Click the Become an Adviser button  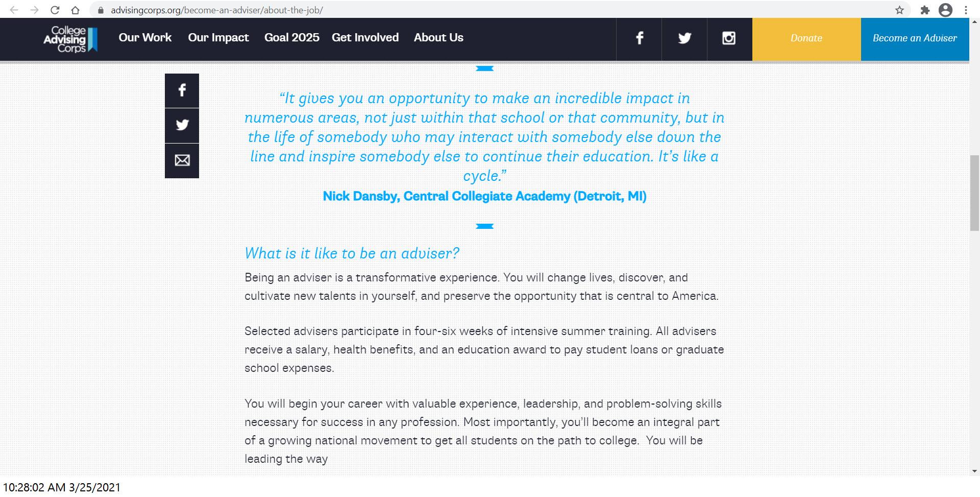(915, 39)
